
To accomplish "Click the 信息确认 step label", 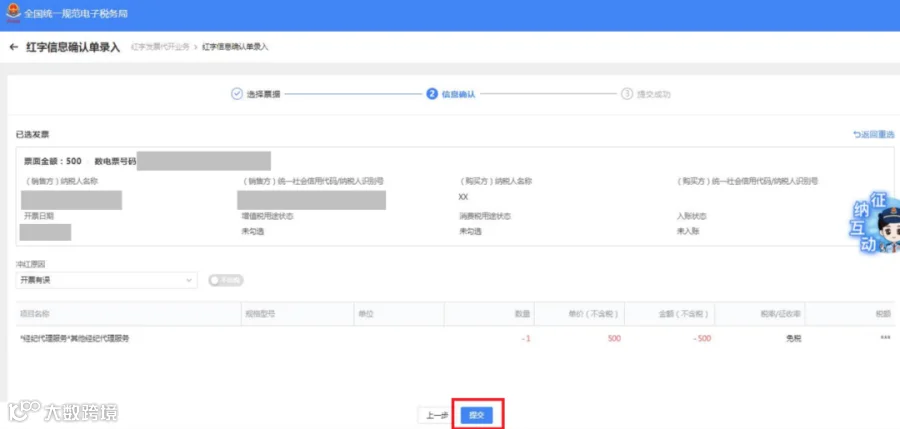I will [x=458, y=94].
